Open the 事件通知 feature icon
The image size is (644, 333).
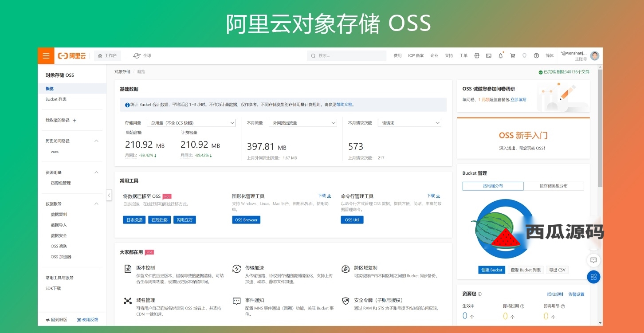pyautogui.click(x=236, y=301)
